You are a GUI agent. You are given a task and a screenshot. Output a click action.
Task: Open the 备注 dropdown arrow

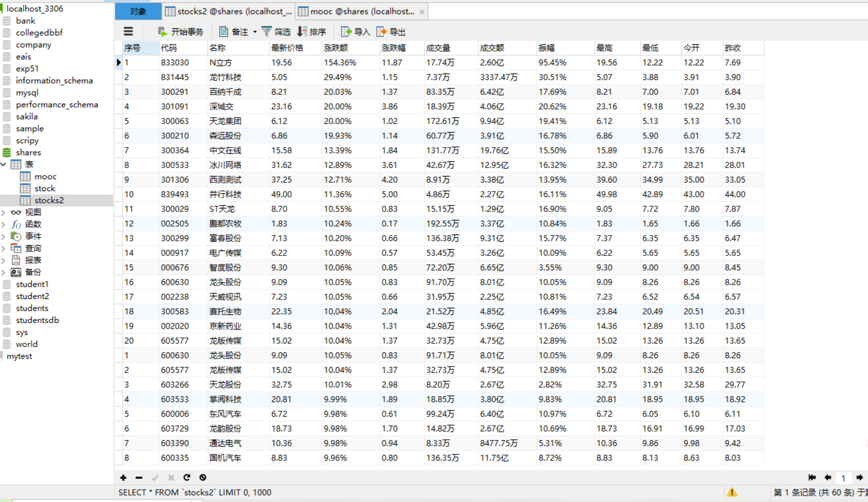[255, 32]
